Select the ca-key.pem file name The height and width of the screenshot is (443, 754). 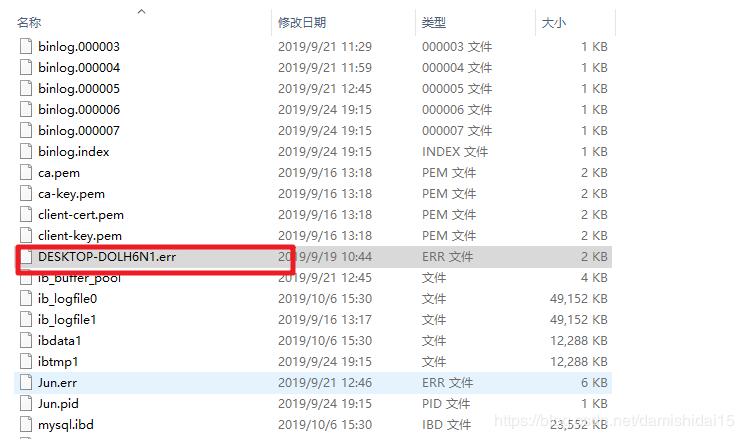coord(71,194)
